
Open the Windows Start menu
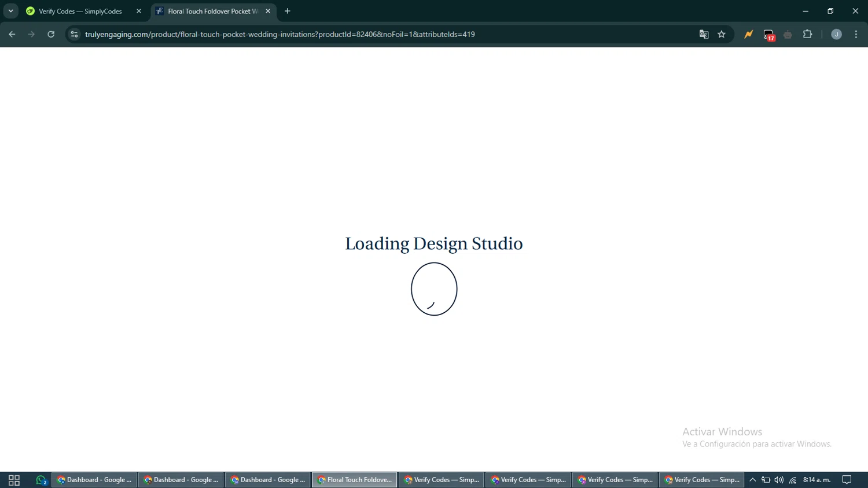click(14, 480)
